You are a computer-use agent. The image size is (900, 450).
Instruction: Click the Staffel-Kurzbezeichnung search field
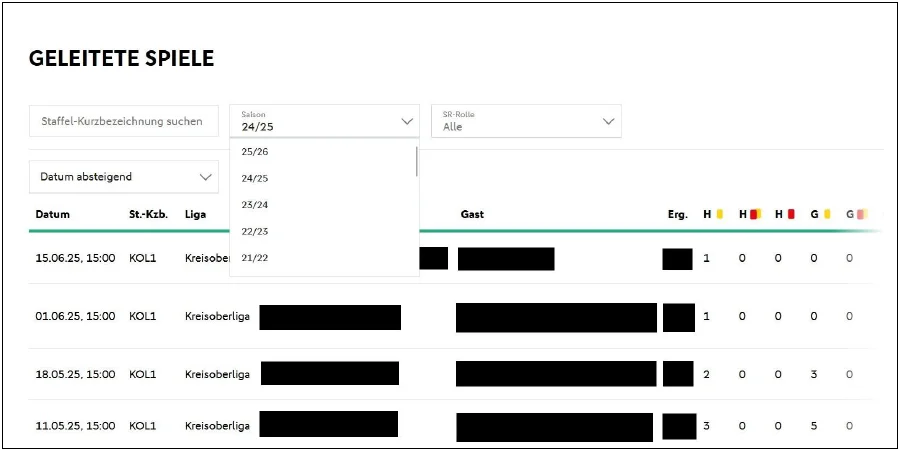tap(123, 121)
